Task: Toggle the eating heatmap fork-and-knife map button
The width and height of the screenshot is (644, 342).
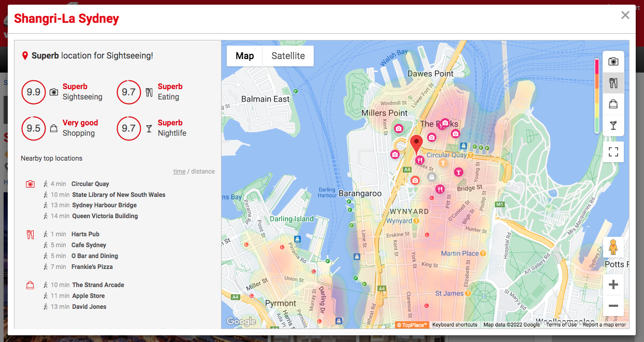Action: click(x=613, y=83)
